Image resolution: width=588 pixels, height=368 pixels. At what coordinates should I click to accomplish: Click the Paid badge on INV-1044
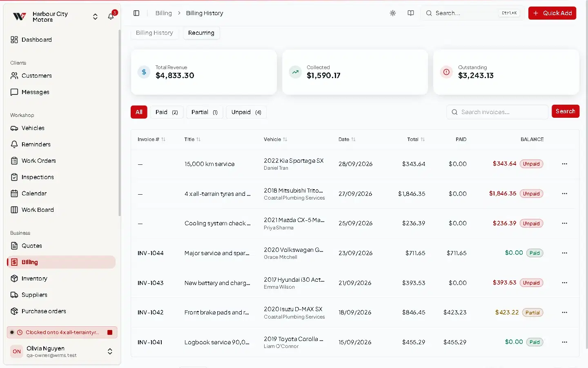[x=535, y=253]
